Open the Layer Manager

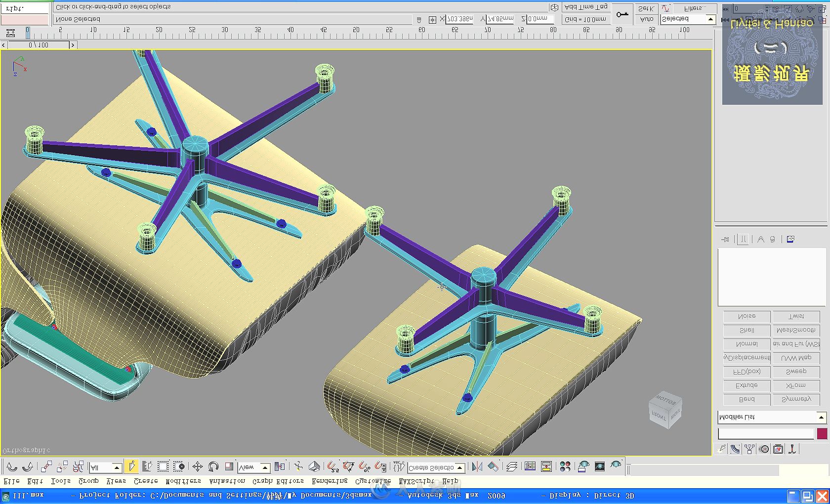click(x=512, y=466)
